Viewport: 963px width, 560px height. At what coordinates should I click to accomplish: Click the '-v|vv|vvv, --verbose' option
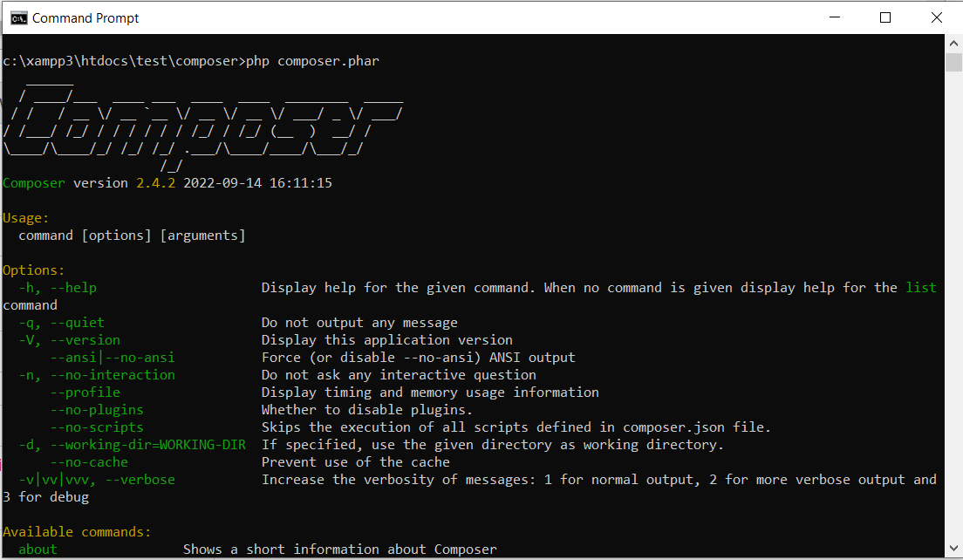click(x=97, y=480)
